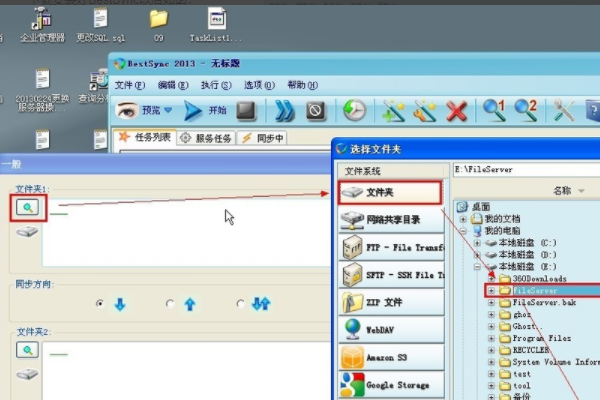Open the 编辑 menu
Screen dimensions: 600x400
point(173,85)
